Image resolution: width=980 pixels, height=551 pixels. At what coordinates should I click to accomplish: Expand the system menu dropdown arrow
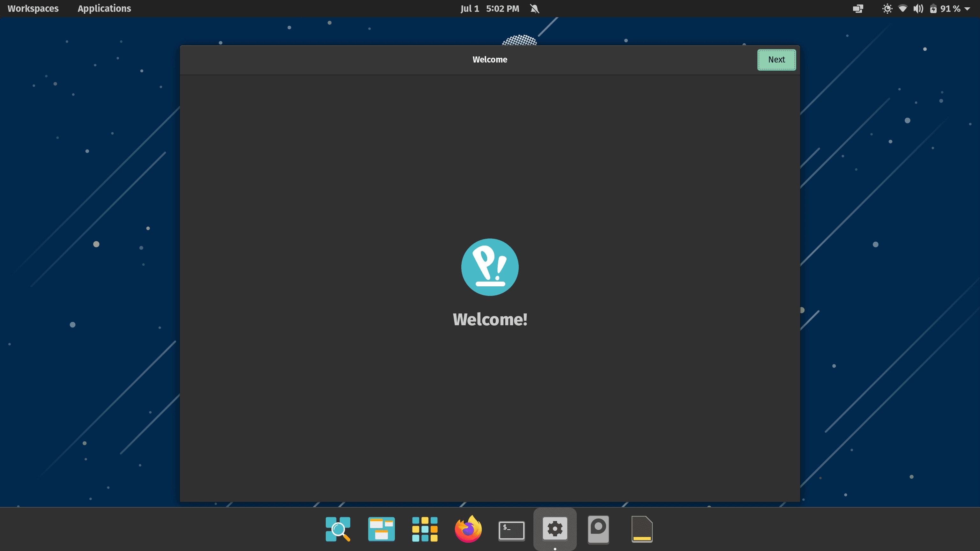point(967,9)
